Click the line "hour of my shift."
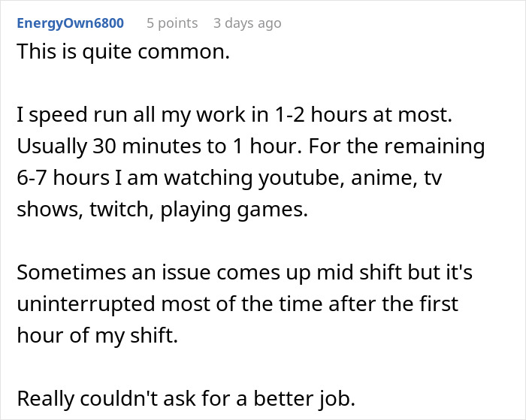This screenshot has height=420, width=526. pos(98,335)
